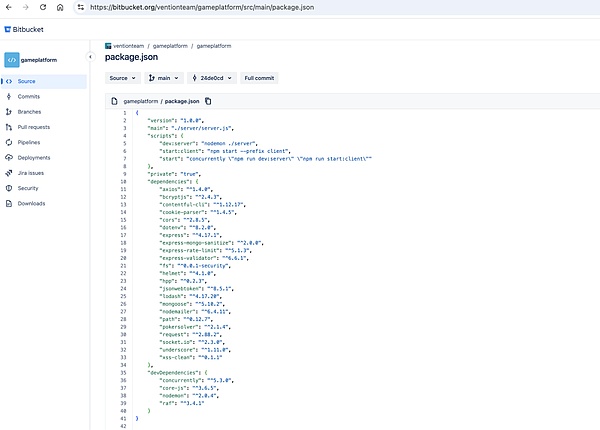The height and width of the screenshot is (430, 600).
Task: Open Pull requests in the sidebar
Action: point(34,127)
